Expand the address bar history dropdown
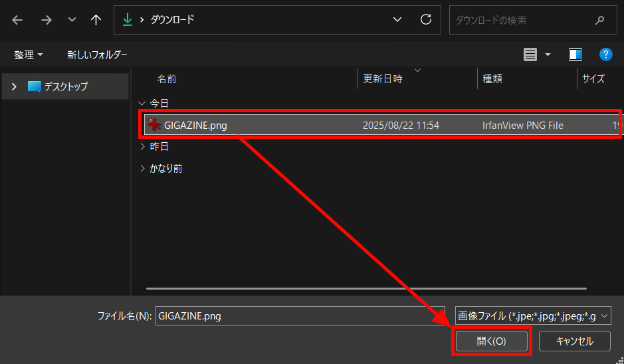Viewport: 624px width, 364px height. pos(397,20)
